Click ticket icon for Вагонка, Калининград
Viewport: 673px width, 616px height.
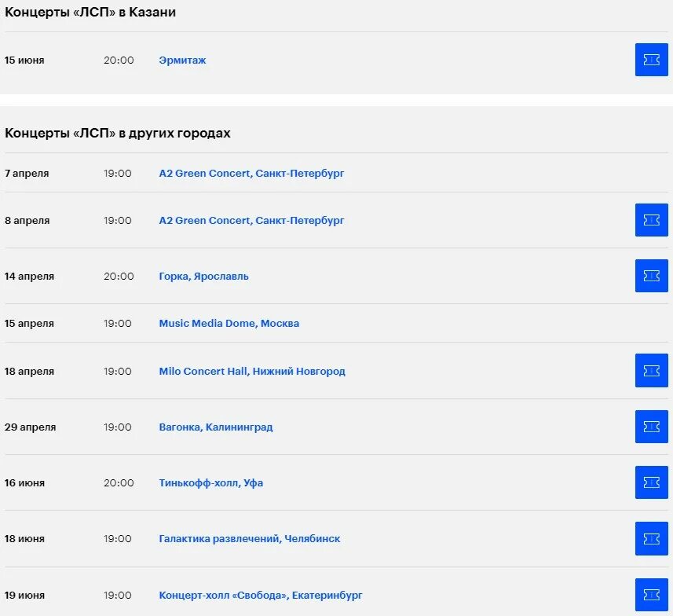click(x=651, y=427)
